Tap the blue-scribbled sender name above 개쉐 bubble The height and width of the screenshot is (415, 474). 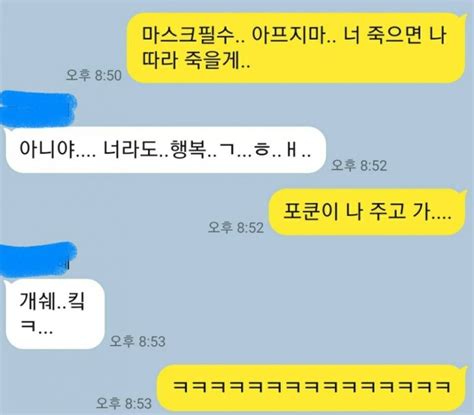point(37,260)
